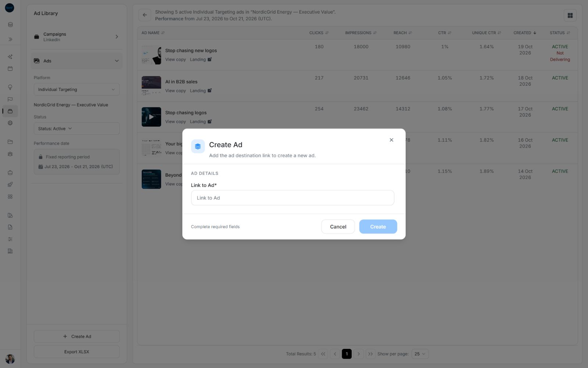Click the building icon in the left sidebar
The image size is (588, 368).
(10, 251)
